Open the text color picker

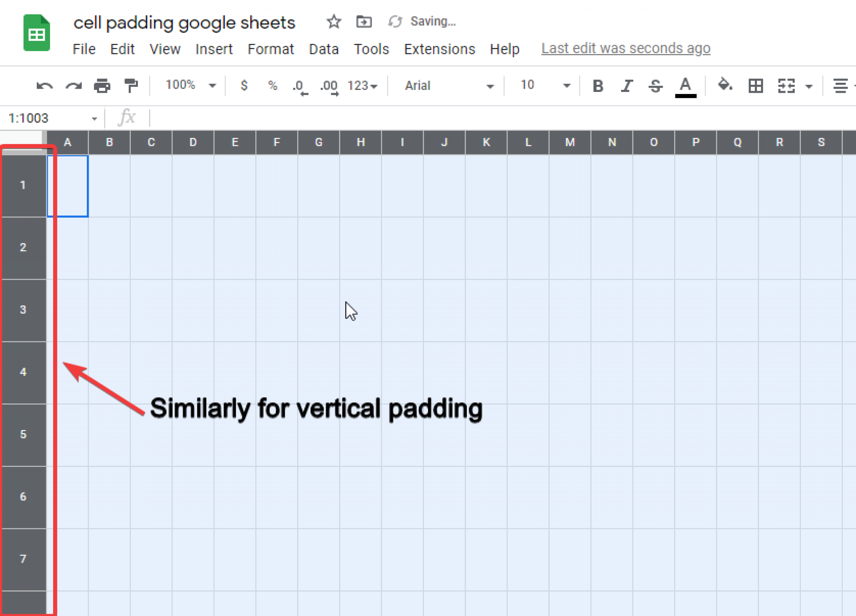coord(685,87)
